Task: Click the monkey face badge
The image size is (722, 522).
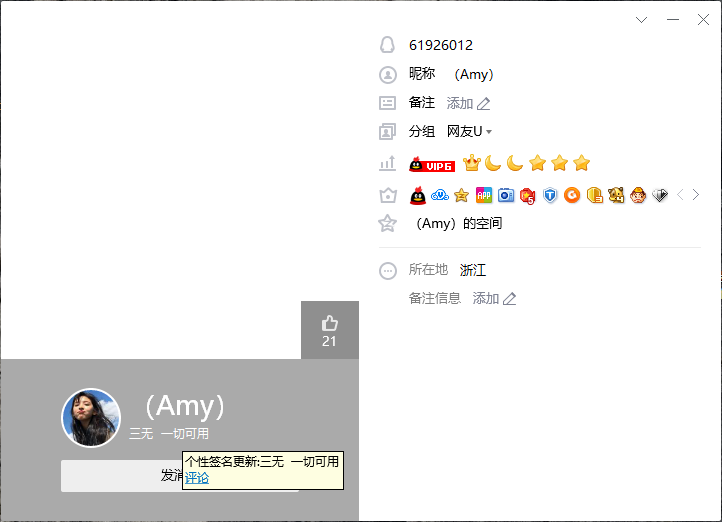Action: [x=638, y=196]
